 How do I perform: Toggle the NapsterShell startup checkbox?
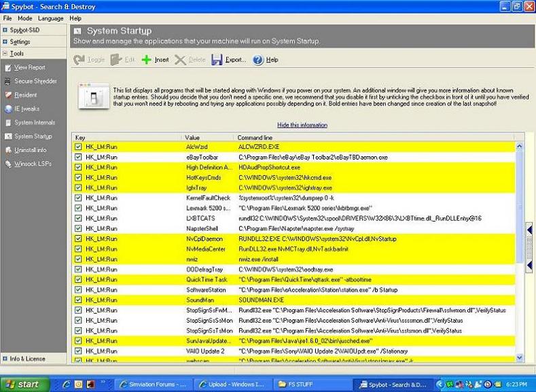click(78, 229)
